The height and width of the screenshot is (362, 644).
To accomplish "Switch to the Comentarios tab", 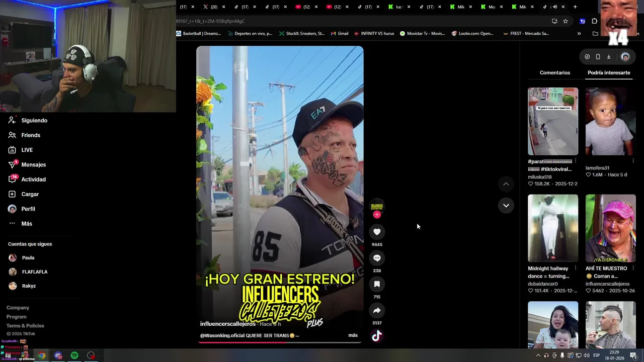I will 555,73.
